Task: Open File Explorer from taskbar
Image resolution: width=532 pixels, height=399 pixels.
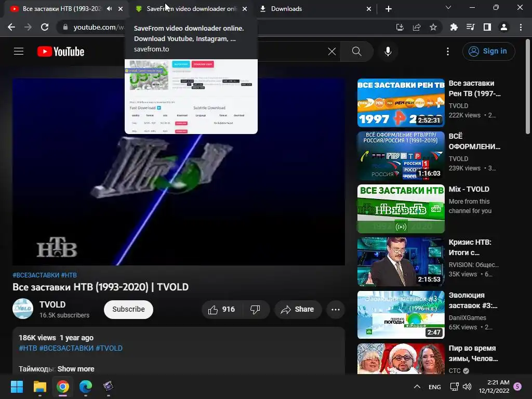Action: (x=39, y=387)
